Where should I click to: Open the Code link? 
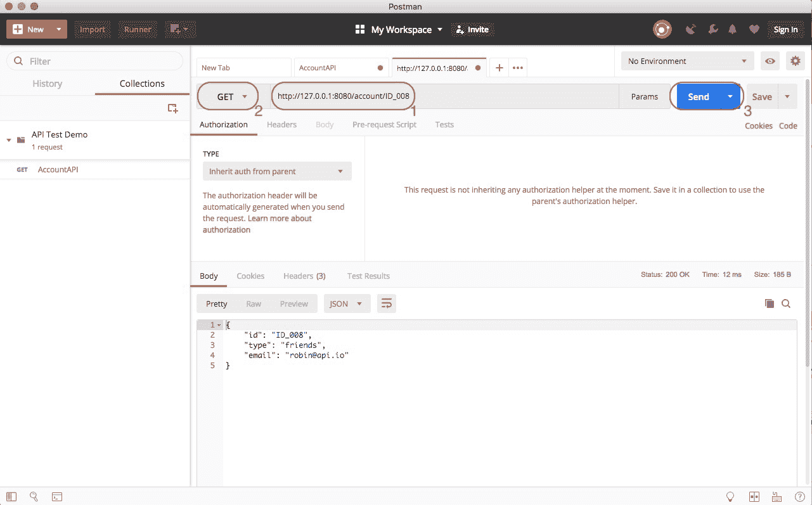(788, 125)
